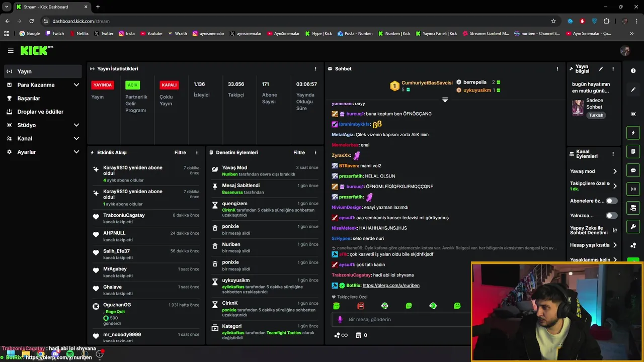Click the Kick logo

(x=36, y=51)
